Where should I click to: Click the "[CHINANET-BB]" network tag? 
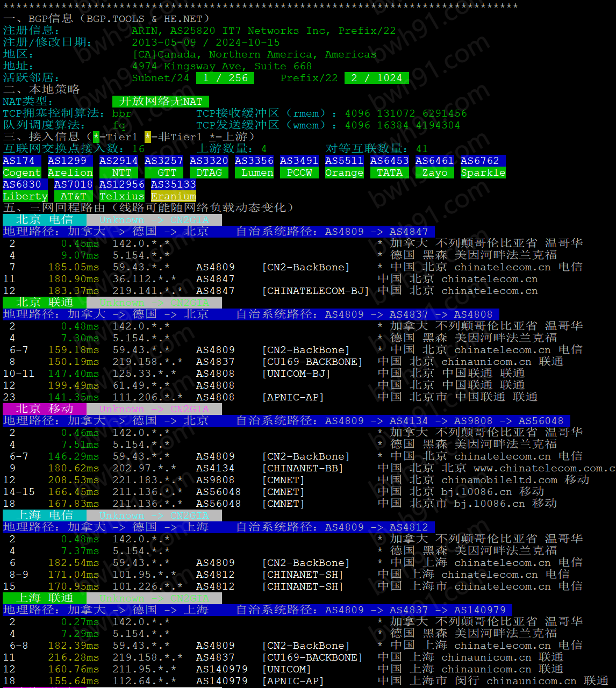pyautogui.click(x=303, y=468)
